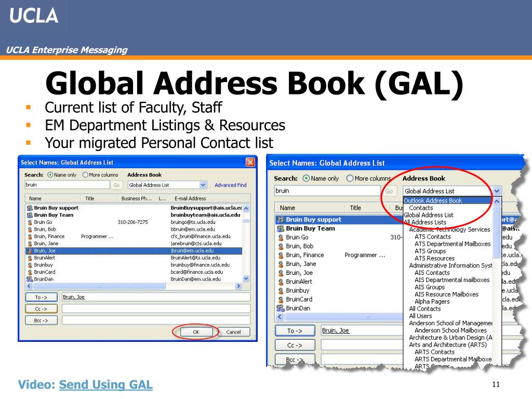
Task: Choose All Address Lists entry
Action: click(425, 222)
